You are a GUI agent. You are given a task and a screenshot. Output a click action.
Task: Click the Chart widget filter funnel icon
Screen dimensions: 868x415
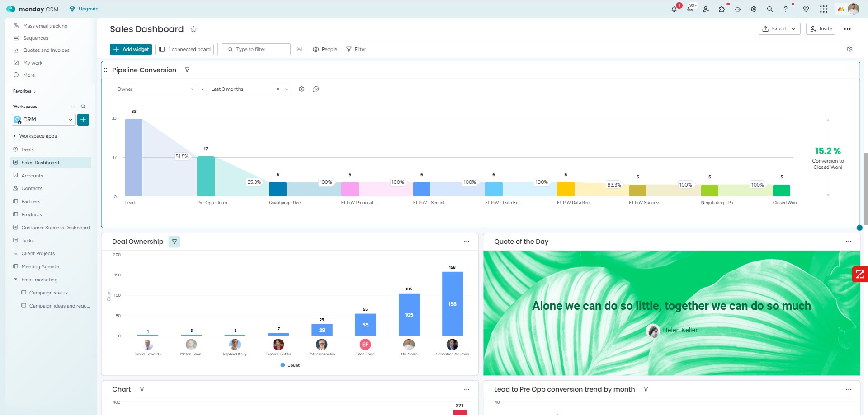(x=142, y=389)
